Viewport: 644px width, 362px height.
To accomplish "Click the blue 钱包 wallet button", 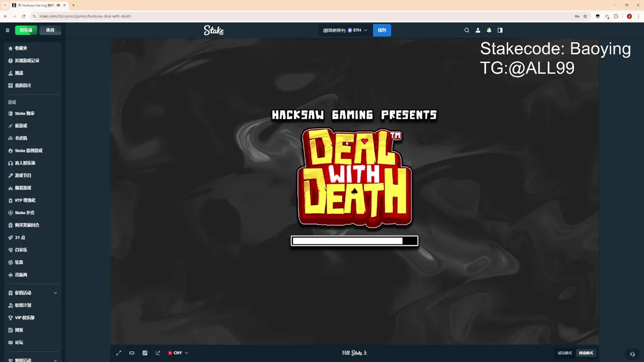I will click(382, 30).
